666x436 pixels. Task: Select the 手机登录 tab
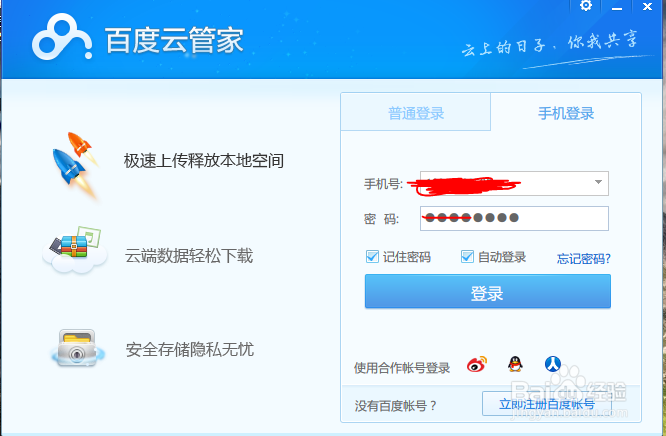point(566,113)
